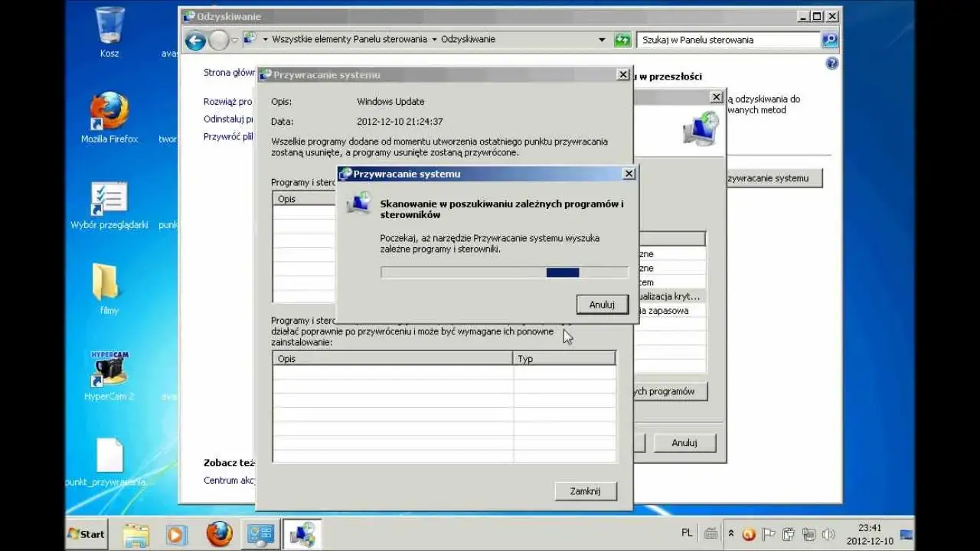Click the System Restore taskbar icon
This screenshot has width=980, height=551.
[302, 533]
